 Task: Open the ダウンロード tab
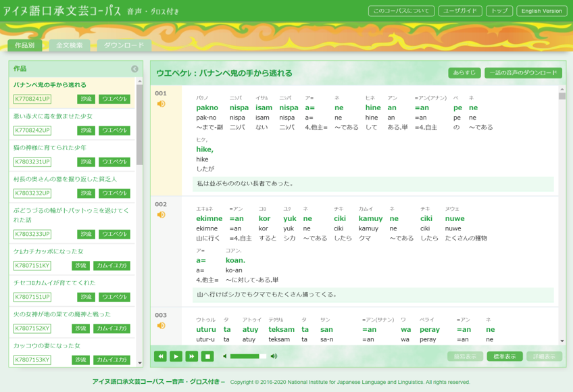click(124, 45)
